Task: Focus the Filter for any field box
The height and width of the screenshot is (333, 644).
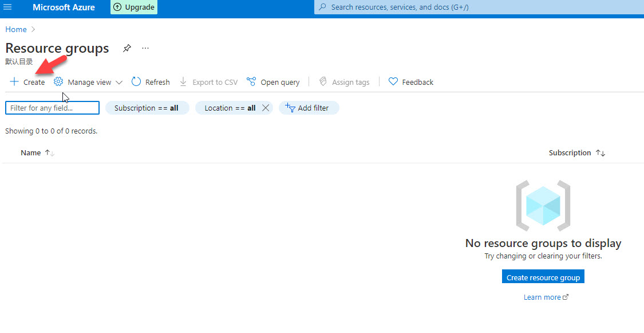Action: 52,108
